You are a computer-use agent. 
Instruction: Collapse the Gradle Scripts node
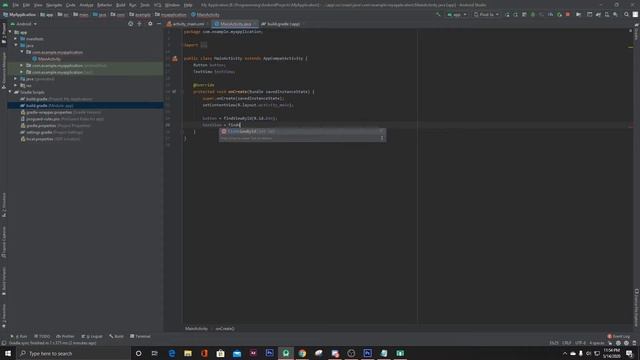(10, 92)
